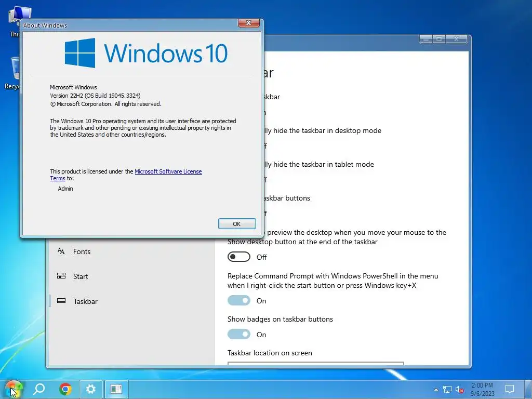Click the Taskbar icon in settings sidebar
The width and height of the screenshot is (532, 399).
(x=61, y=301)
